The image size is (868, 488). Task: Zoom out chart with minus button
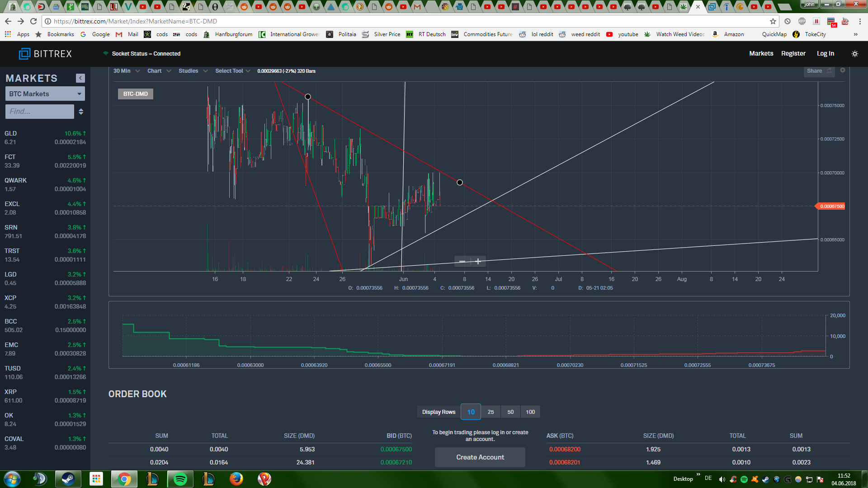point(462,262)
